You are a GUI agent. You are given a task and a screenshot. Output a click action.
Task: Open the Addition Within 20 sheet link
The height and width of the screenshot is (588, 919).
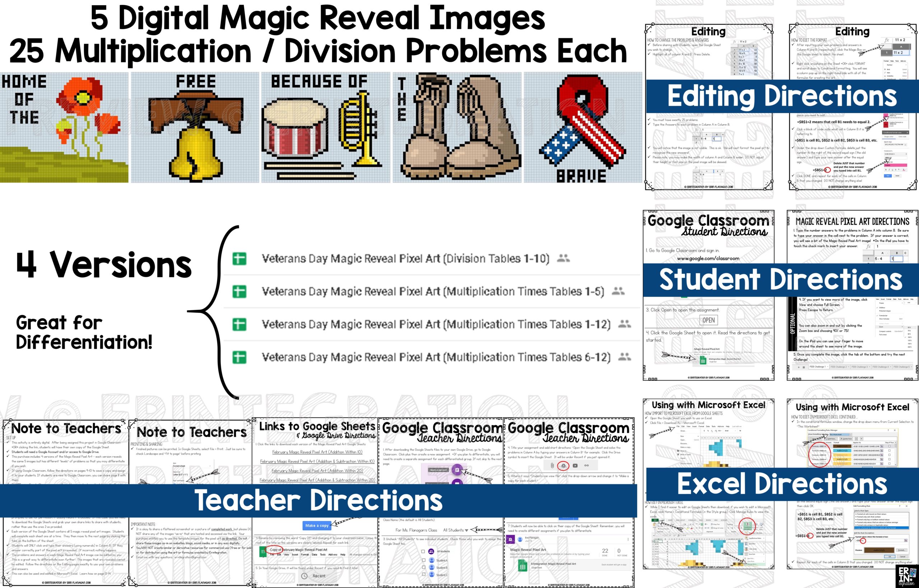pos(317,471)
